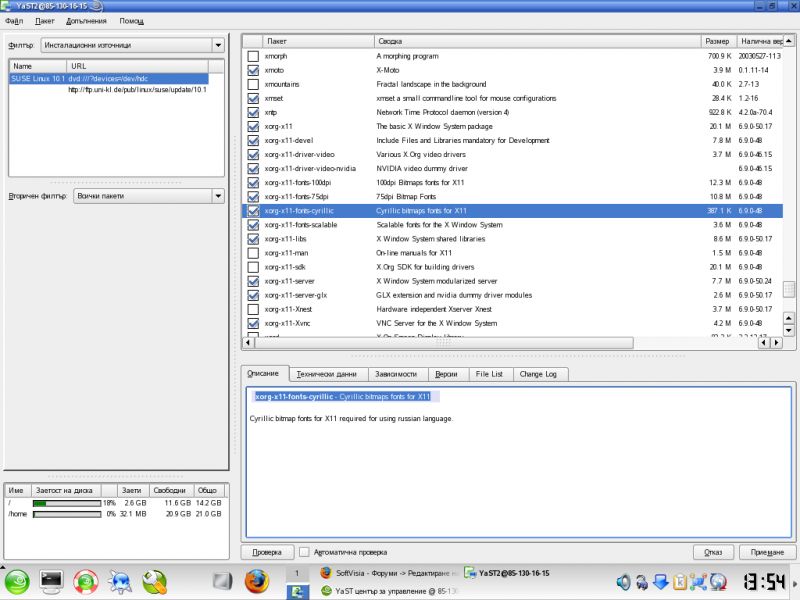The height and width of the screenshot is (600, 800).
Task: Switch to the Версии tab
Action: [446, 374]
